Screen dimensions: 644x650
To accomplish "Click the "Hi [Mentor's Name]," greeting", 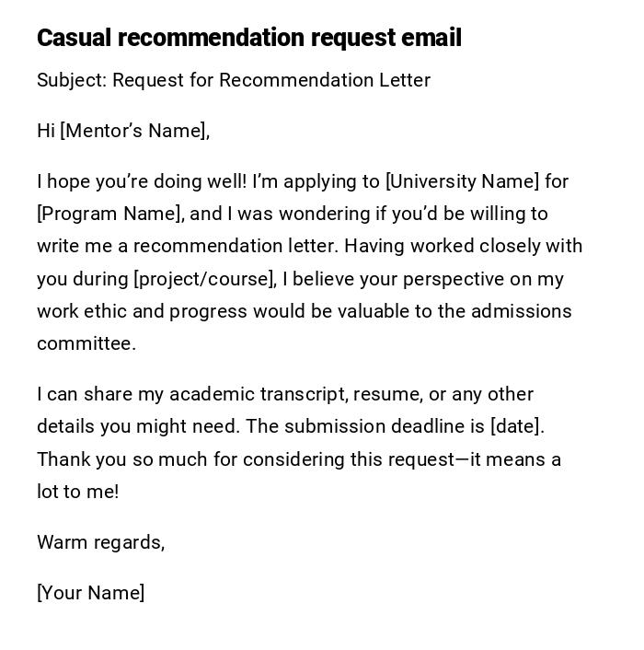I will click(123, 131).
